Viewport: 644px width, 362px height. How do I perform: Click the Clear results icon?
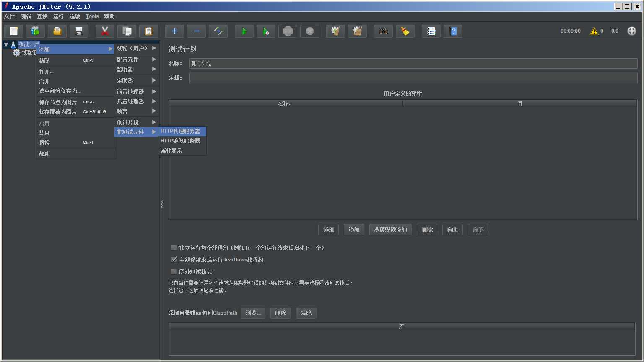point(335,31)
